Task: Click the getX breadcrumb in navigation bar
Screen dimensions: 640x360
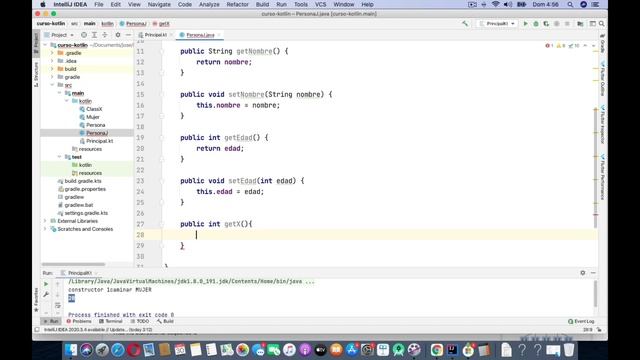Action: [161, 24]
